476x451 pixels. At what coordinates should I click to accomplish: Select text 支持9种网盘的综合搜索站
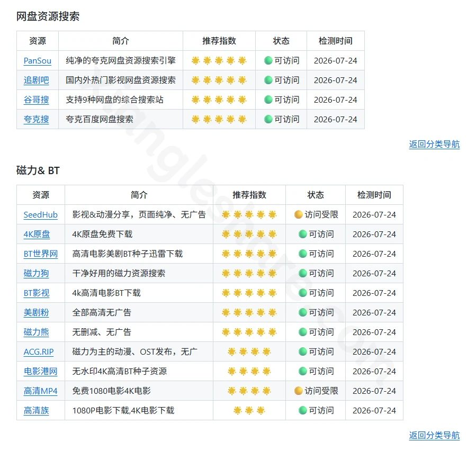[x=115, y=100]
